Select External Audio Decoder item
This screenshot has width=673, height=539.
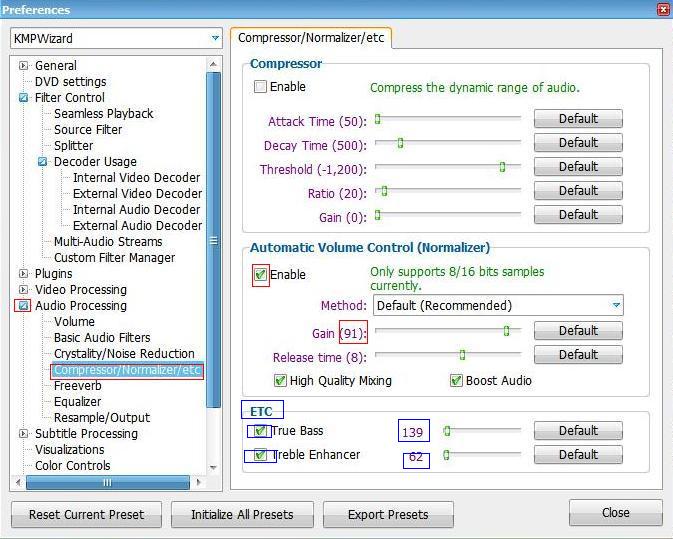(x=137, y=225)
